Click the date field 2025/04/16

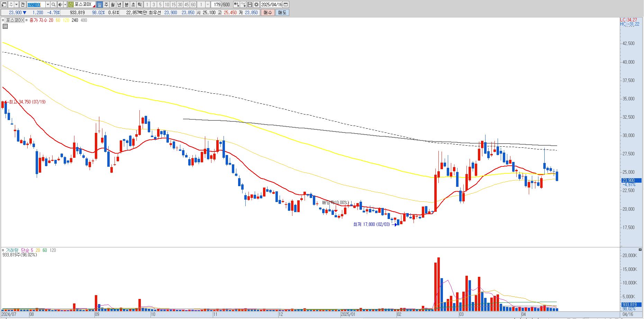tap(272, 4)
